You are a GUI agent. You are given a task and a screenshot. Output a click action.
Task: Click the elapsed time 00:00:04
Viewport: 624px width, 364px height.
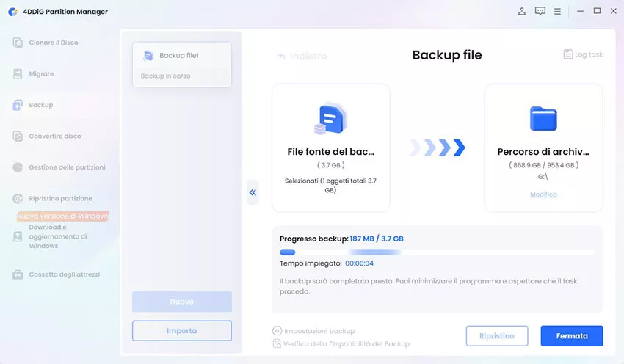tap(360, 263)
